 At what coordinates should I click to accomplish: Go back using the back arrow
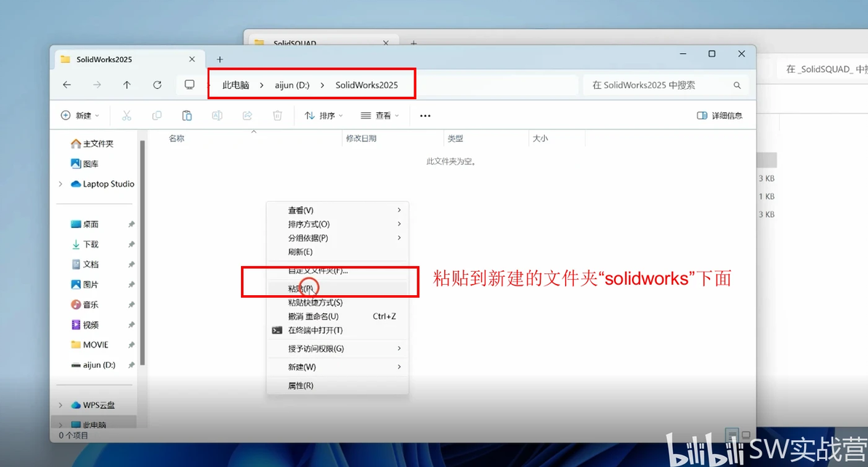click(x=67, y=85)
